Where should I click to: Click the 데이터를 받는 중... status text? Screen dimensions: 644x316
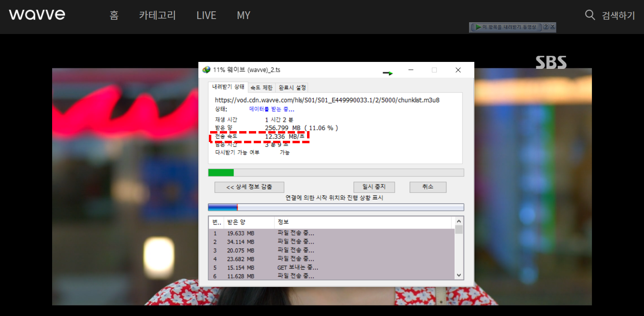point(271,109)
